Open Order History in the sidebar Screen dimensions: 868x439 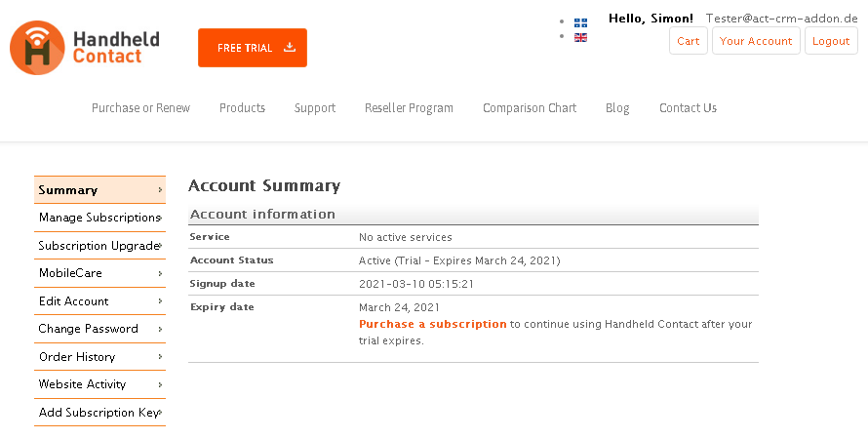pos(99,356)
